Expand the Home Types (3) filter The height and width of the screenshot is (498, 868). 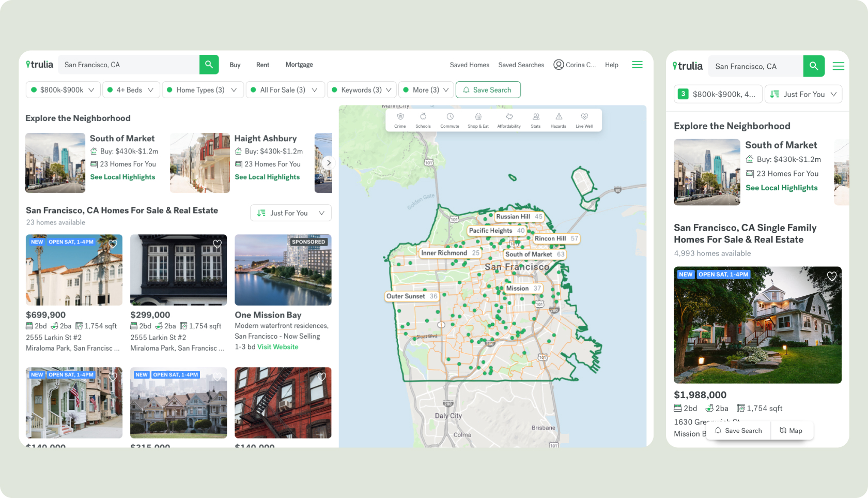pos(203,89)
